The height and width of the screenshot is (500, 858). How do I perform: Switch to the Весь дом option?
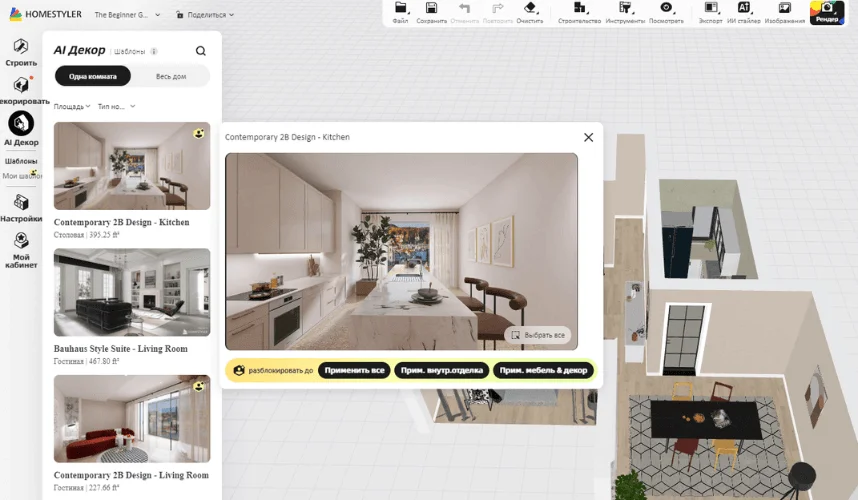(170, 77)
